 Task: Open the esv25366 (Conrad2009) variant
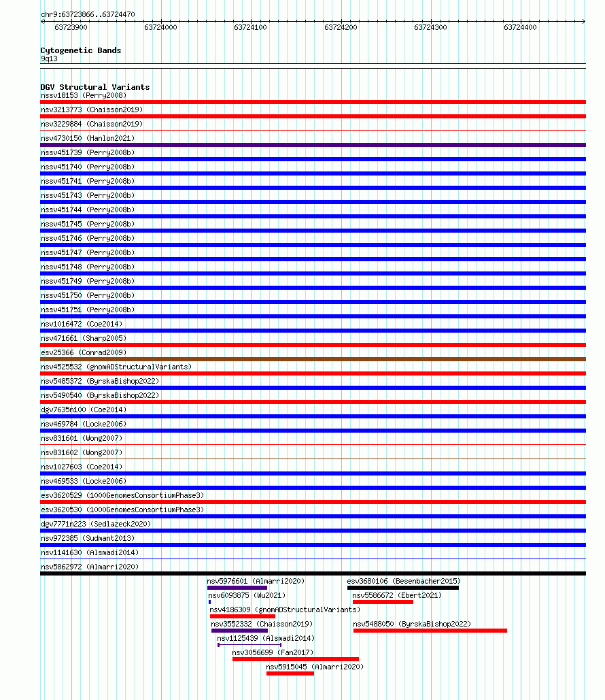[84, 352]
